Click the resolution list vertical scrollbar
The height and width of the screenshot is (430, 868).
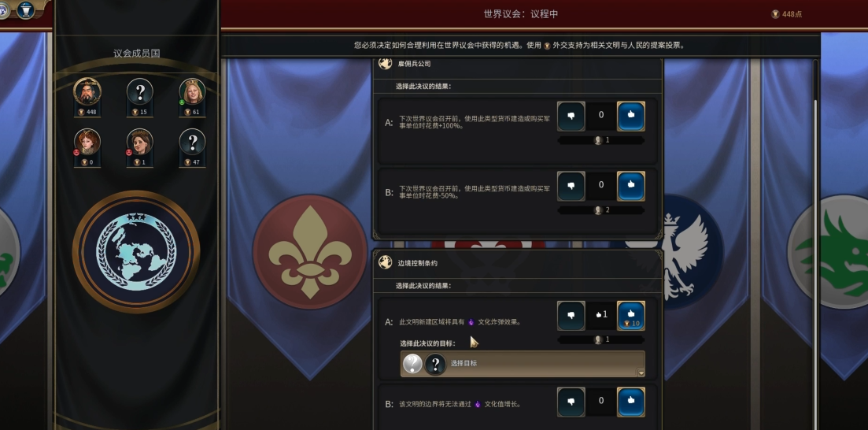point(814,244)
